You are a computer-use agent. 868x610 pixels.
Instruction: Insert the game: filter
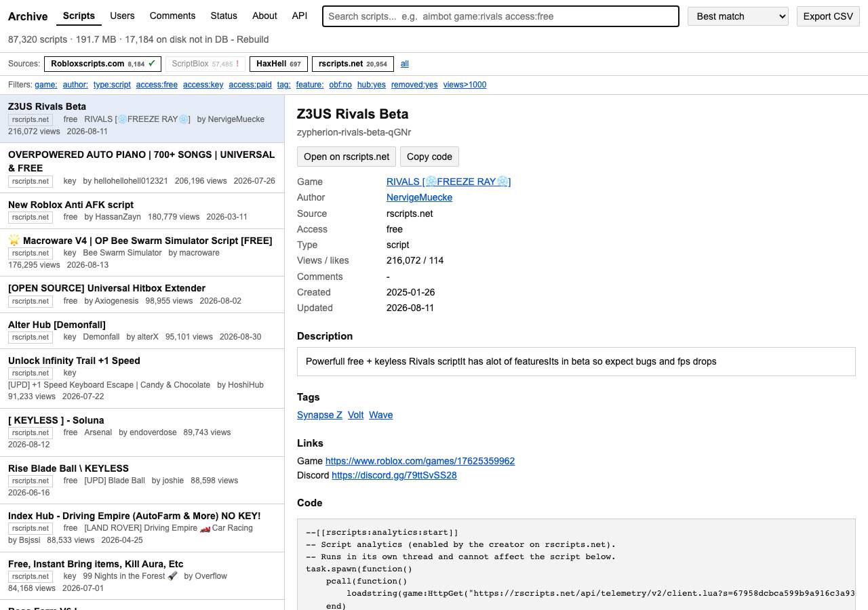pos(46,85)
